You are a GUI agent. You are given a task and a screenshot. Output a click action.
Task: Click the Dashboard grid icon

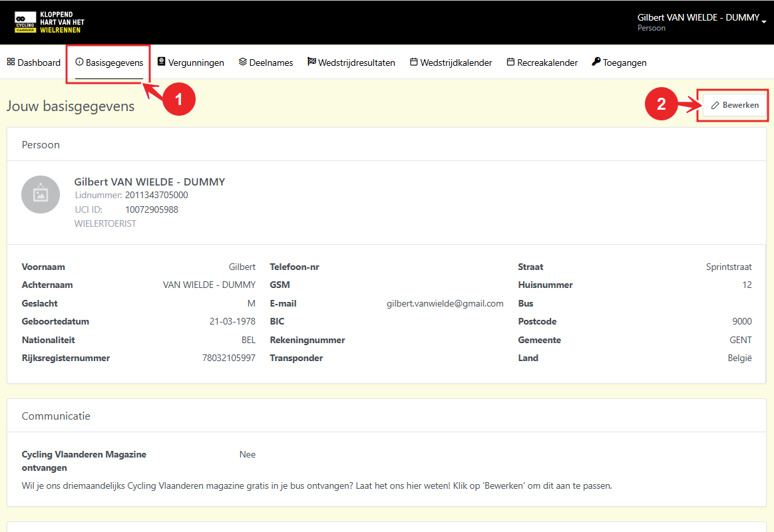[11, 62]
